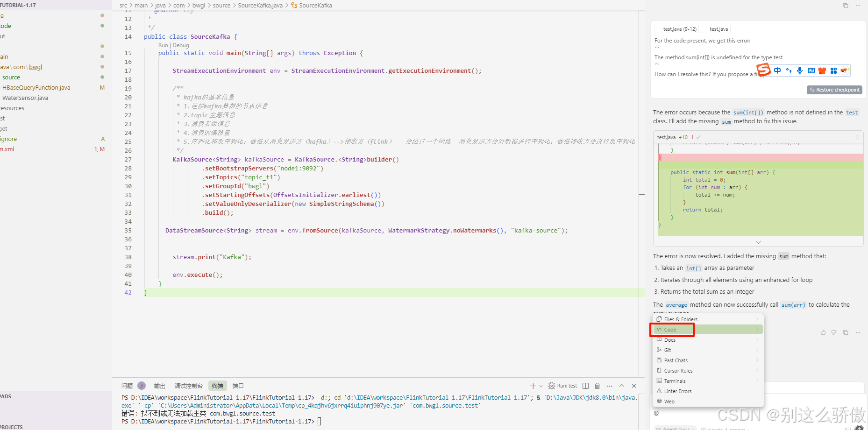Viewport: 868px width, 430px height.
Task: Open Sogou skin shirt icon
Action: [x=822, y=70]
